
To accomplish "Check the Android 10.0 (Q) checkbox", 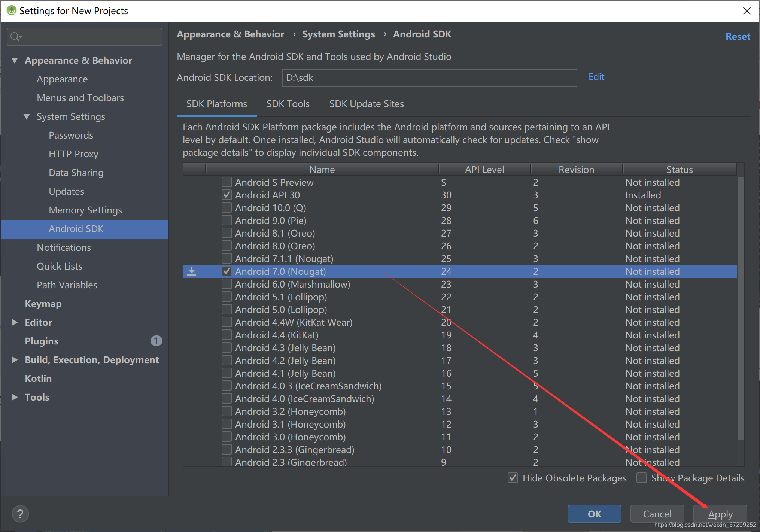I will click(227, 207).
